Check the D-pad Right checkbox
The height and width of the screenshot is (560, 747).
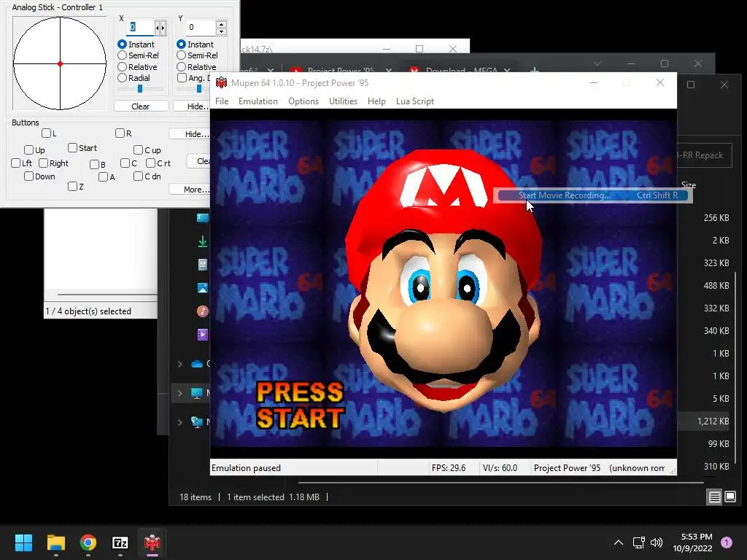[43, 163]
